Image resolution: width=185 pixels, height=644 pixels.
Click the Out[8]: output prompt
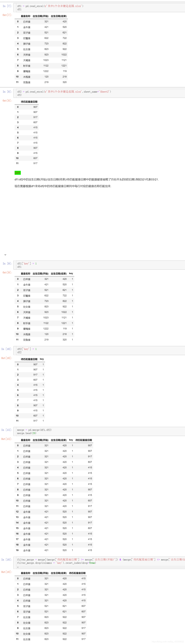click(7, 100)
